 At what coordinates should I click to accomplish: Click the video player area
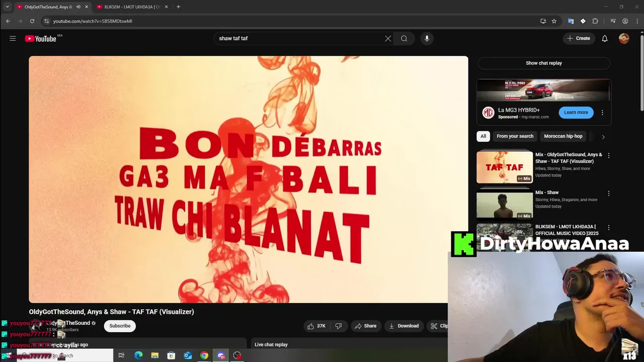pyautogui.click(x=248, y=179)
